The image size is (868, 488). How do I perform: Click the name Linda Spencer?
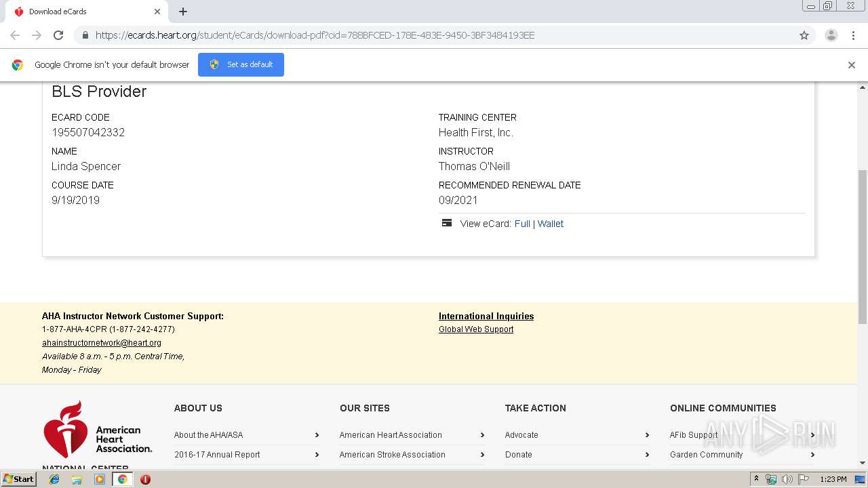pos(86,167)
